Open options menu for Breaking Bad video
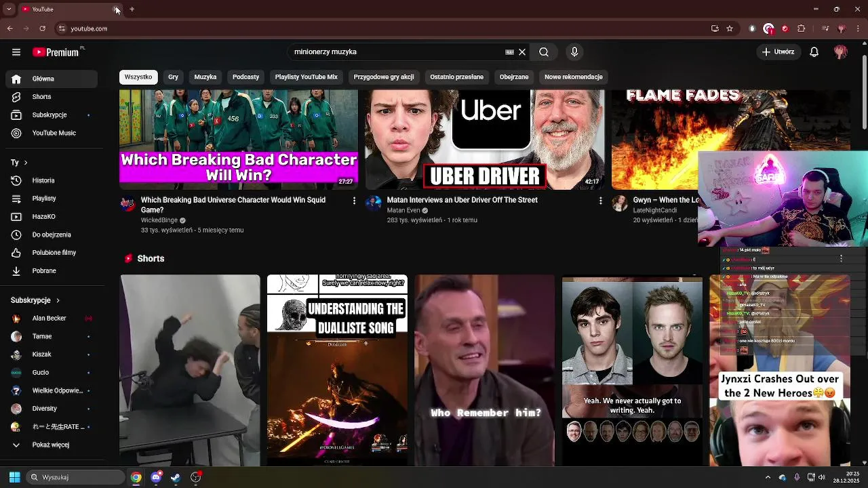Viewport: 868px width, 488px height. point(354,201)
